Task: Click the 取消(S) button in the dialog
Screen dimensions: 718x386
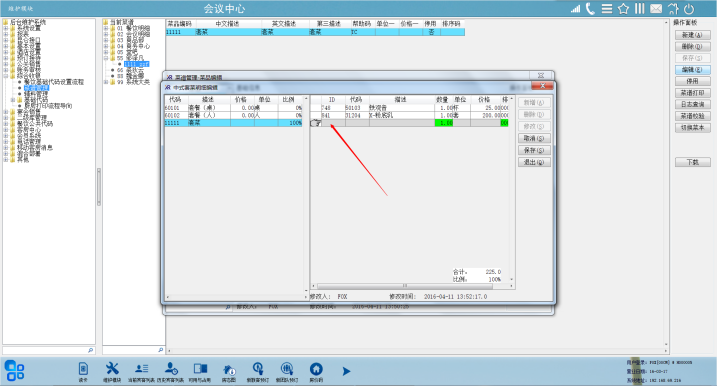Action: [x=534, y=138]
